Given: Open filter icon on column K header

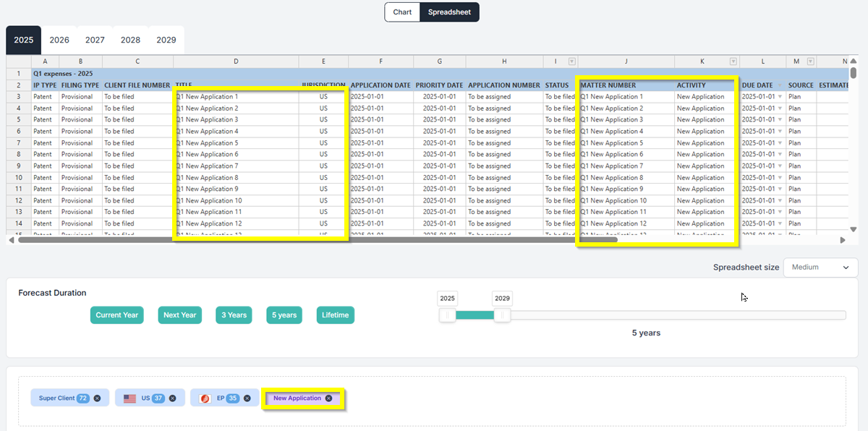Looking at the screenshot, I should [733, 61].
